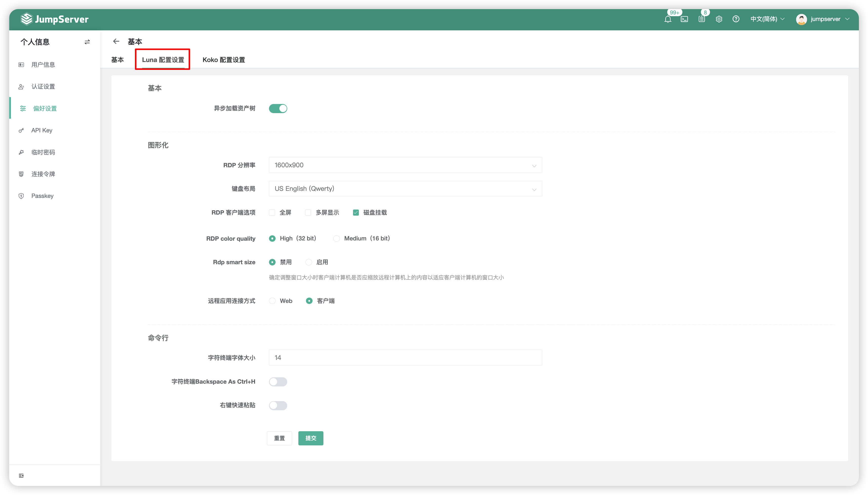Open the 键盘布局 dropdown
Viewport: 868px width, 495px height.
tap(405, 189)
